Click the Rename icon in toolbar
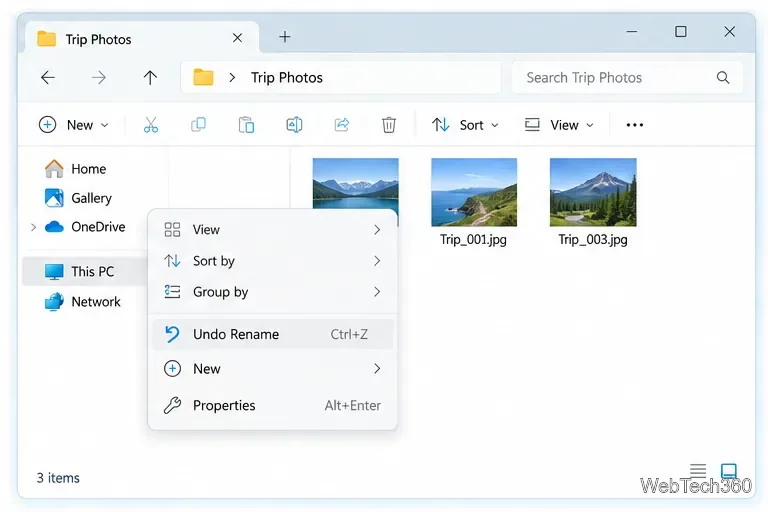Viewport: 768px width, 512px height. click(x=294, y=125)
